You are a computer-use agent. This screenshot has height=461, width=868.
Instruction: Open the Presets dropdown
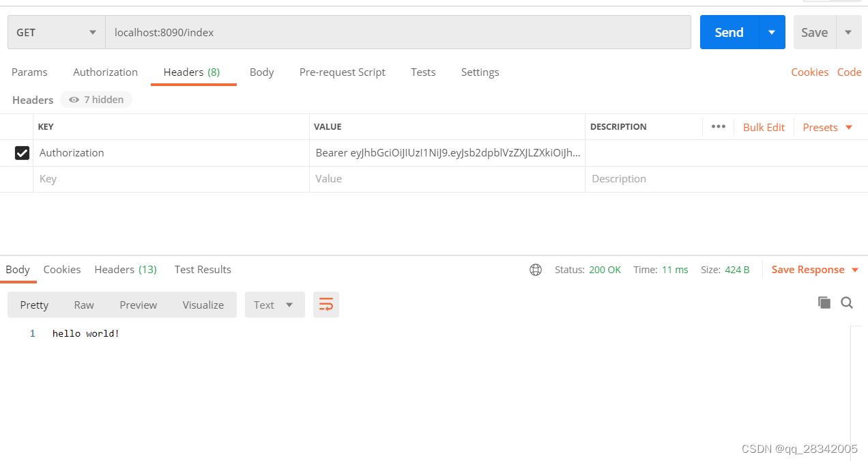pos(828,127)
